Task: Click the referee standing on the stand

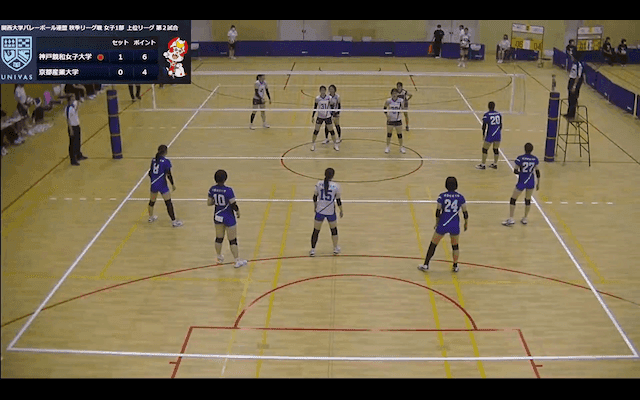Action: [x=574, y=87]
